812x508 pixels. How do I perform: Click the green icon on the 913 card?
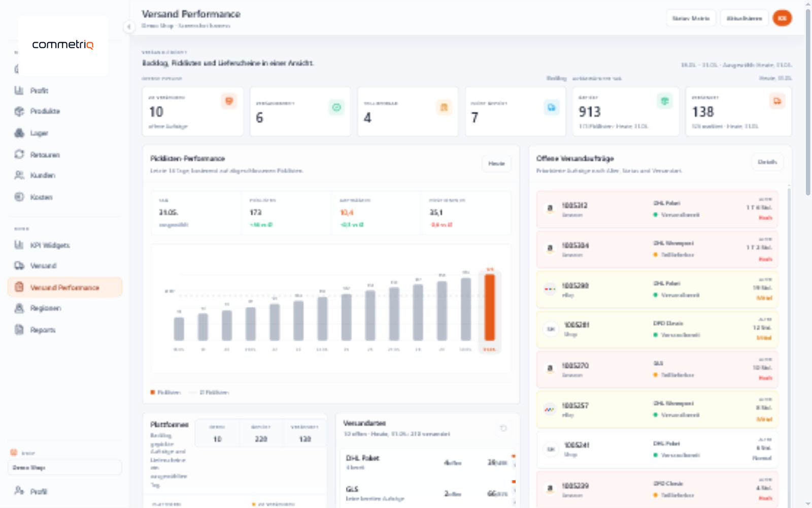(665, 101)
